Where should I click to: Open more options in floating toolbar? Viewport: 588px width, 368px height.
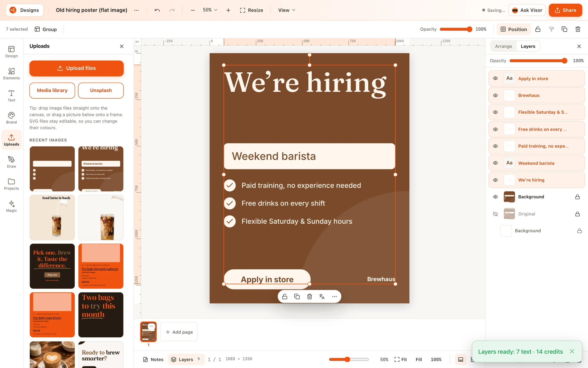coord(334,296)
